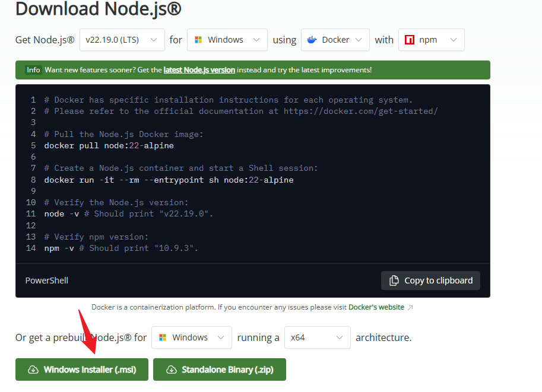Click the clipboard copy icon
This screenshot has width=542, height=392.
(x=394, y=281)
